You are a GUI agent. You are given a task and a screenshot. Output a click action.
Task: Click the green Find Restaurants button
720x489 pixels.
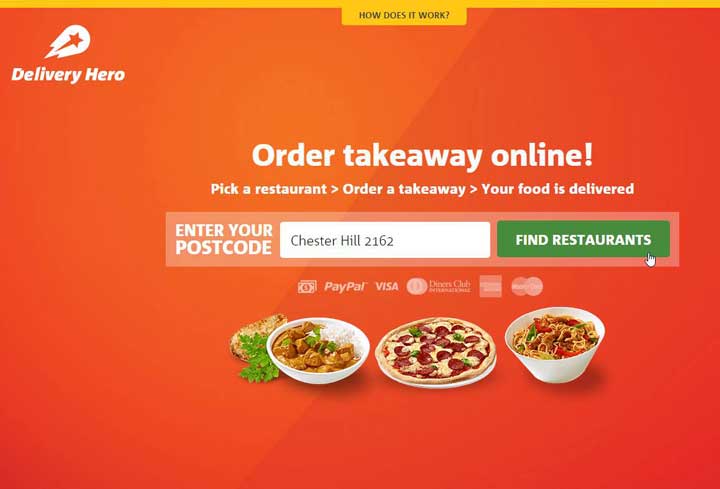click(583, 239)
